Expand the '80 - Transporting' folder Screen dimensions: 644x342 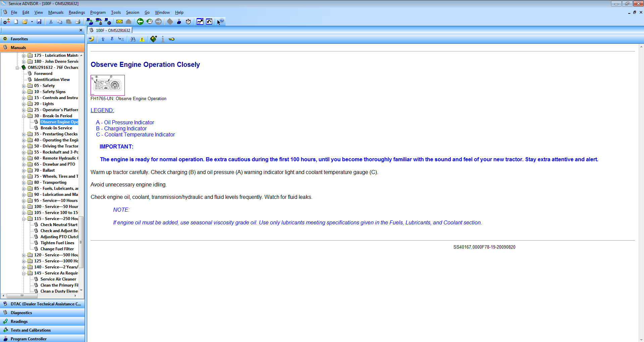[24, 183]
